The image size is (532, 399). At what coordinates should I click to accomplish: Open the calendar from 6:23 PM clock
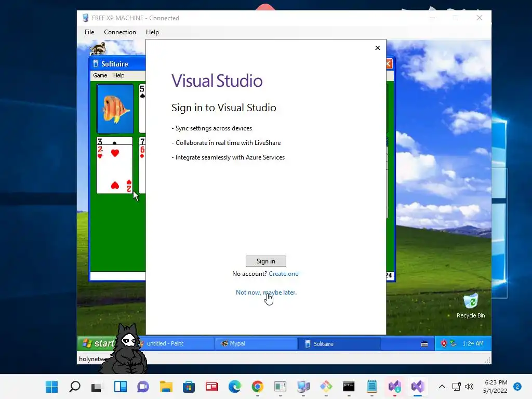(495, 387)
